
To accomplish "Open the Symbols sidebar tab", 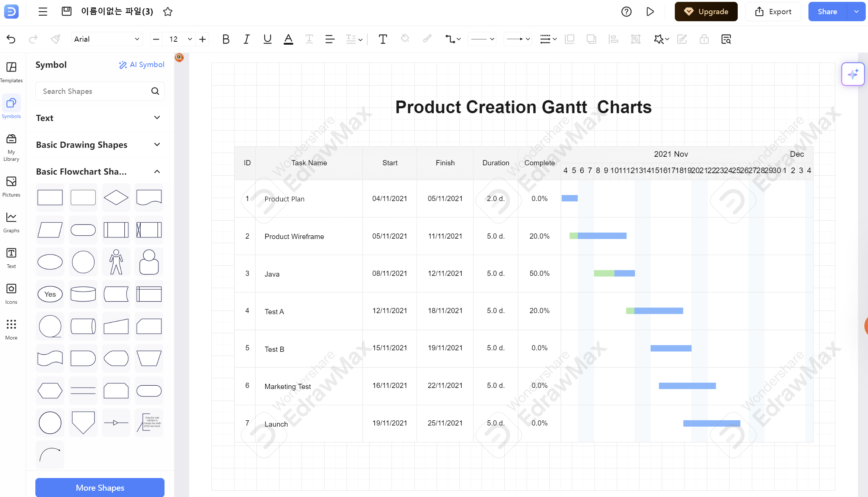I will click(x=11, y=108).
